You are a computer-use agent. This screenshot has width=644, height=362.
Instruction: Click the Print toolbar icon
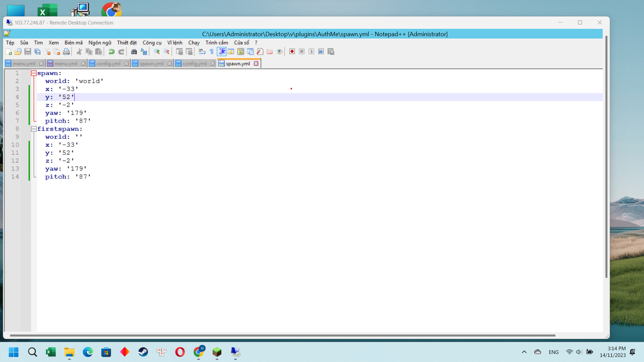click(66, 52)
